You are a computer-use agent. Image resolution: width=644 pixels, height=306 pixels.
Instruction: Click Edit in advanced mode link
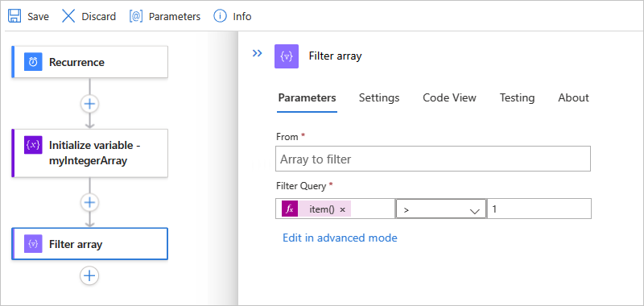pos(340,238)
